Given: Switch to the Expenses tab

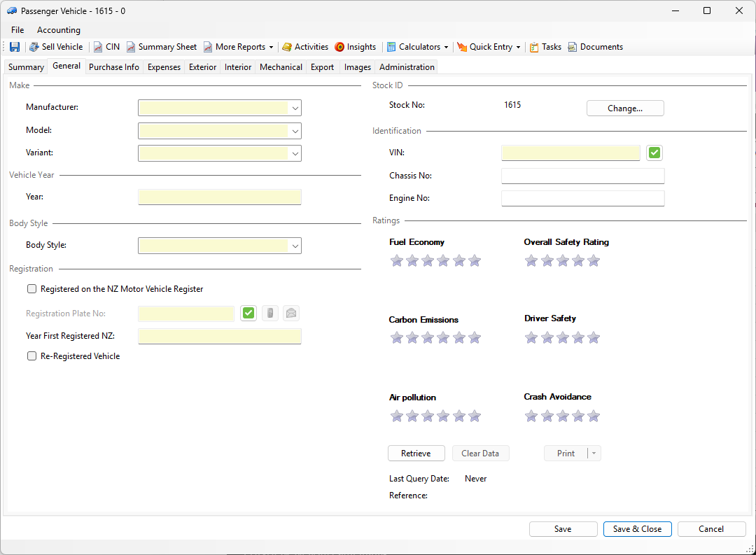Looking at the screenshot, I should 164,67.
